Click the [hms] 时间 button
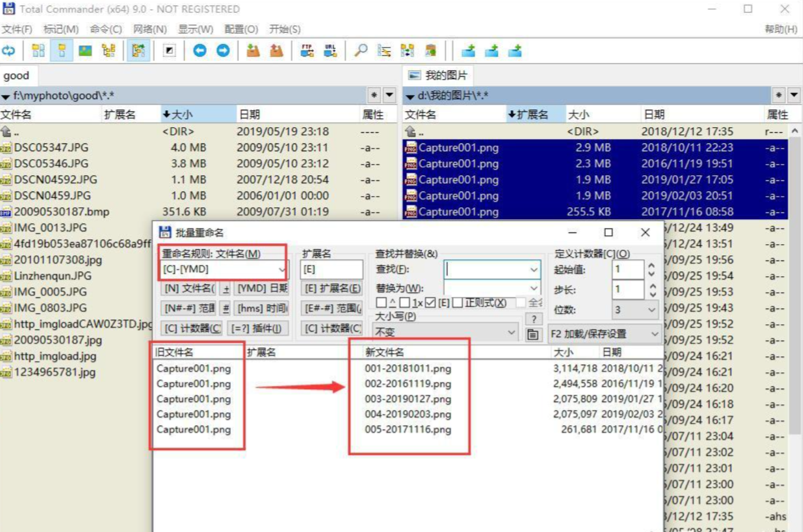The width and height of the screenshot is (803, 532). click(262, 309)
